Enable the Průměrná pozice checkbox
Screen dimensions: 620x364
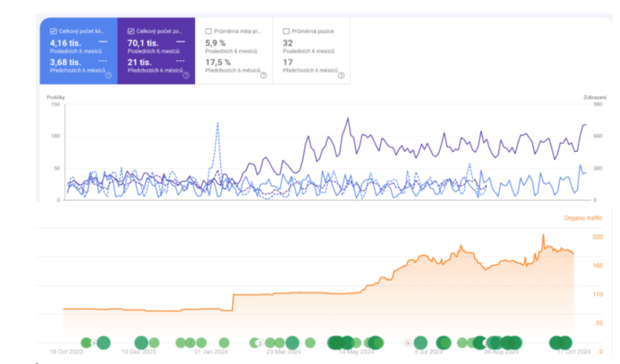(x=286, y=31)
